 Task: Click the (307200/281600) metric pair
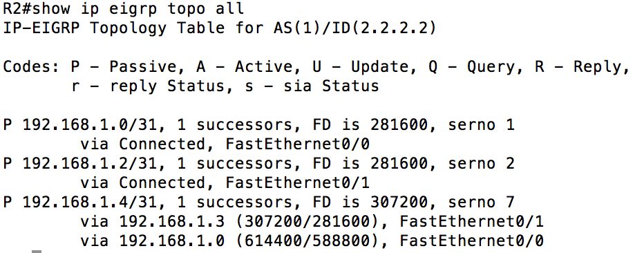(x=307, y=221)
